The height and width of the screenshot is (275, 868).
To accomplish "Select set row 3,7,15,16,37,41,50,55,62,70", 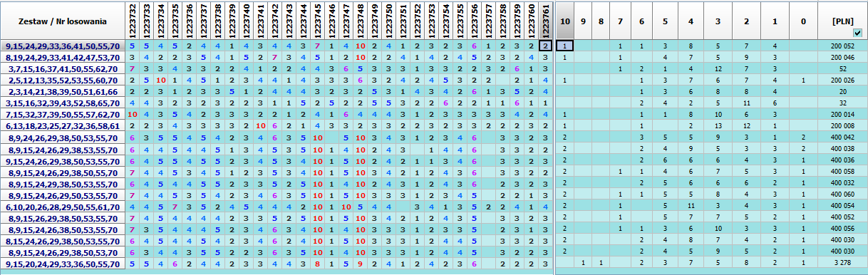I will coord(63,68).
